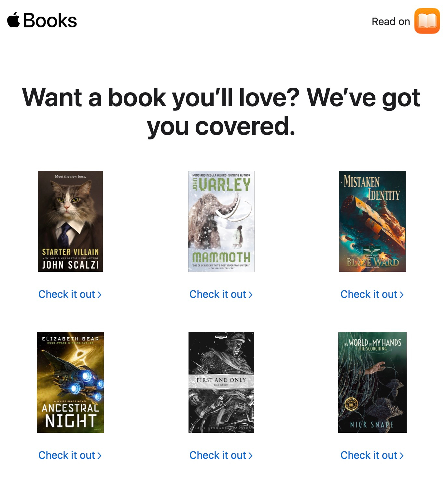Click the Books wordmark beside the Apple logo
Screen dimensions: 448x479
tap(50, 21)
